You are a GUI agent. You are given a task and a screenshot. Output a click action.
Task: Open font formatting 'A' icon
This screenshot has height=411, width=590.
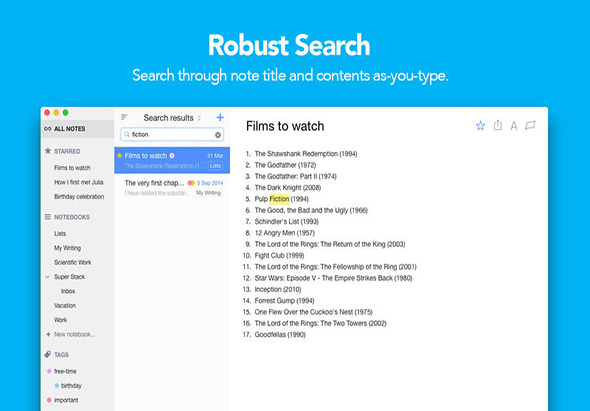click(514, 126)
